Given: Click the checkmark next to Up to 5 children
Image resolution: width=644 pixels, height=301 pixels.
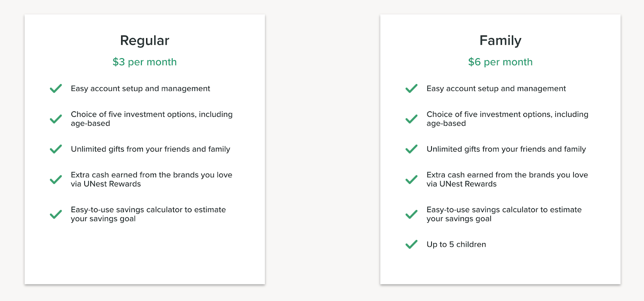Looking at the screenshot, I should click(x=411, y=244).
